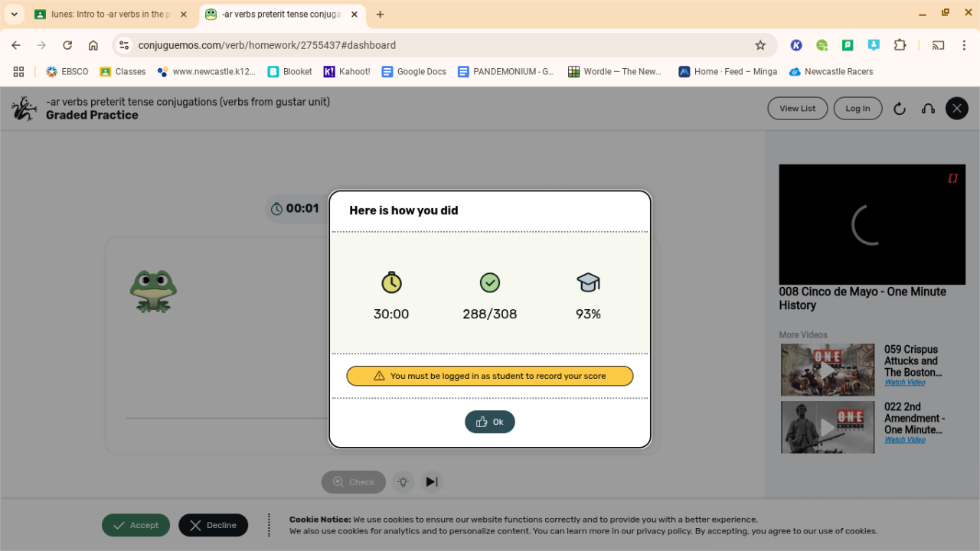980x551 pixels.
Task: Close the '-ar verbs preterit tense' tab
Action: tap(354, 15)
